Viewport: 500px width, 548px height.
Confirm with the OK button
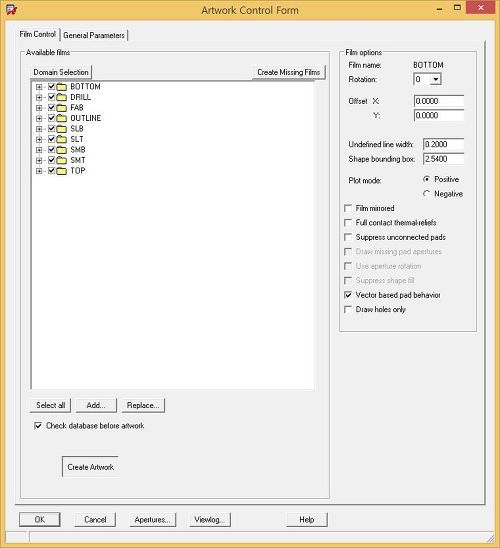(39, 520)
